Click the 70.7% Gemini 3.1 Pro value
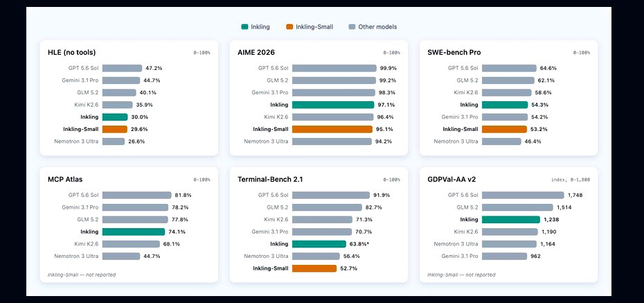This screenshot has height=303, width=644. (364, 232)
